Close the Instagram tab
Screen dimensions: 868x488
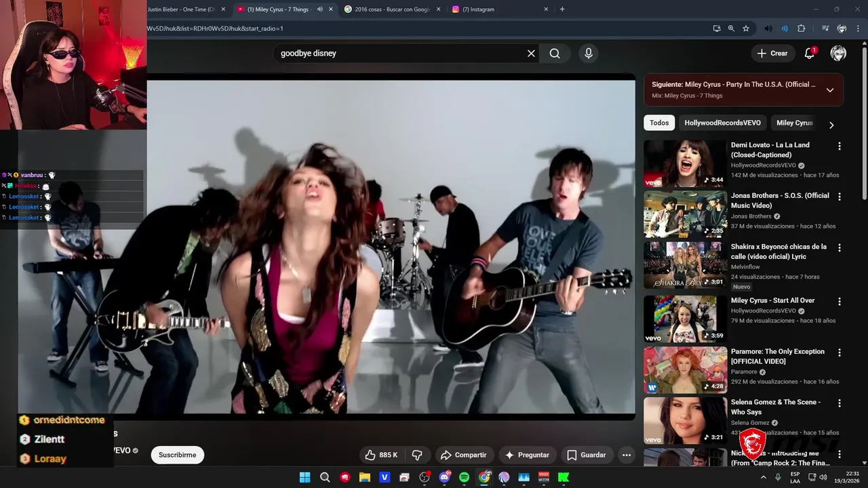pos(546,9)
